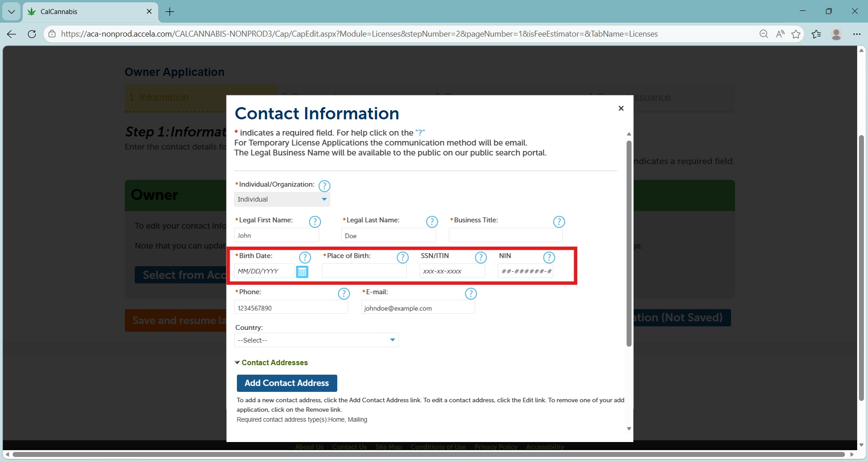Click the dialog scroll up arrow

(629, 134)
